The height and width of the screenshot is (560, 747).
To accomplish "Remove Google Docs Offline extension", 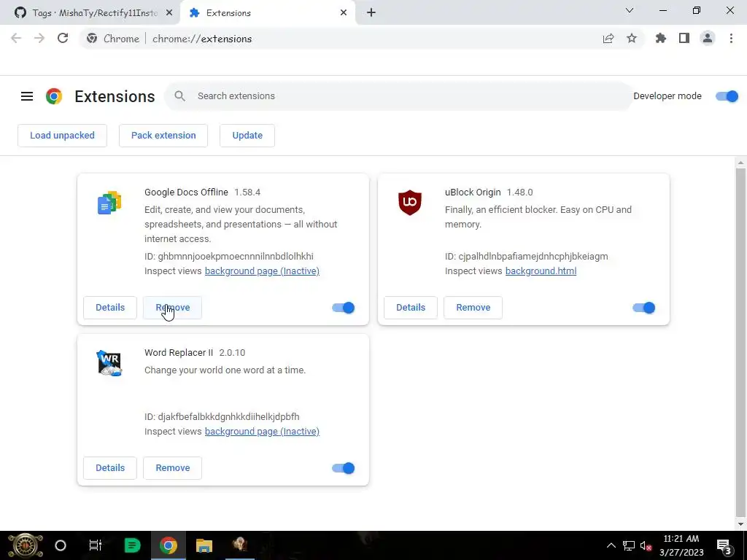I will (172, 308).
